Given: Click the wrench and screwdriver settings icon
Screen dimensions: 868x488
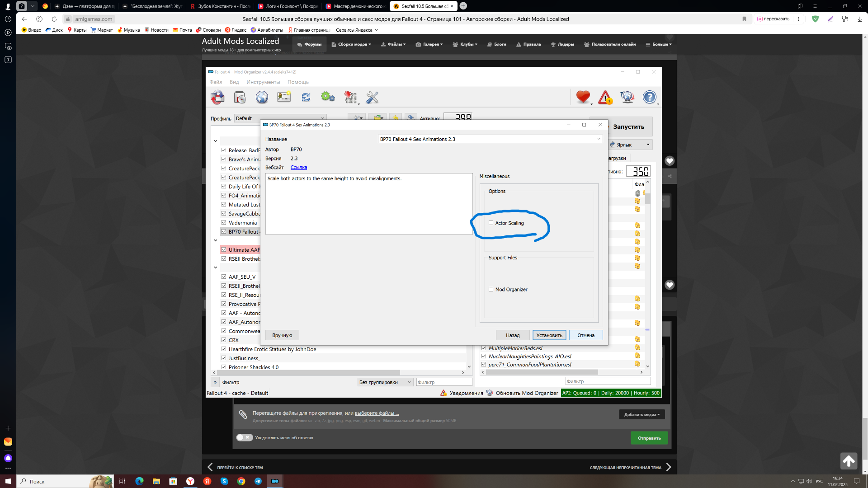Looking at the screenshot, I should point(372,97).
